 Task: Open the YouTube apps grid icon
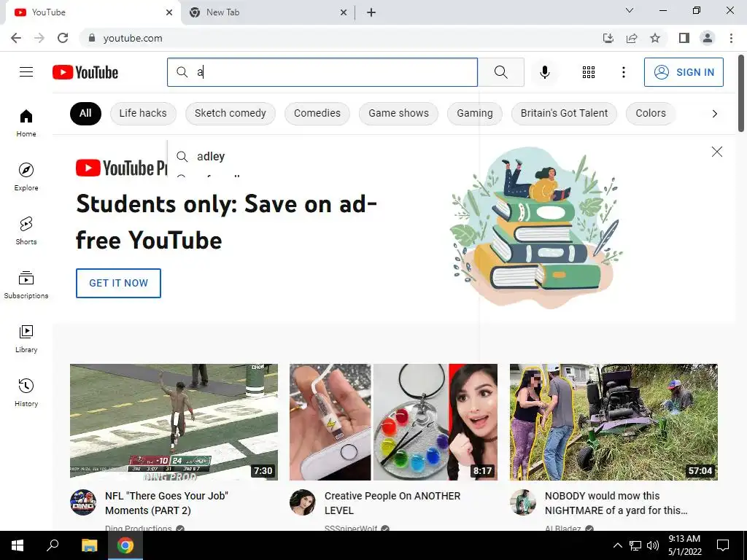coord(589,72)
